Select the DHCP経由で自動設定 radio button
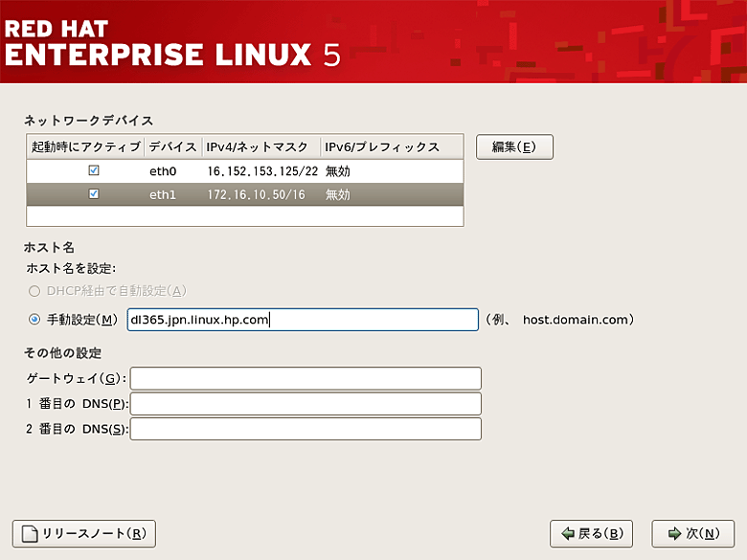Screen dimensions: 747x560 (34, 291)
